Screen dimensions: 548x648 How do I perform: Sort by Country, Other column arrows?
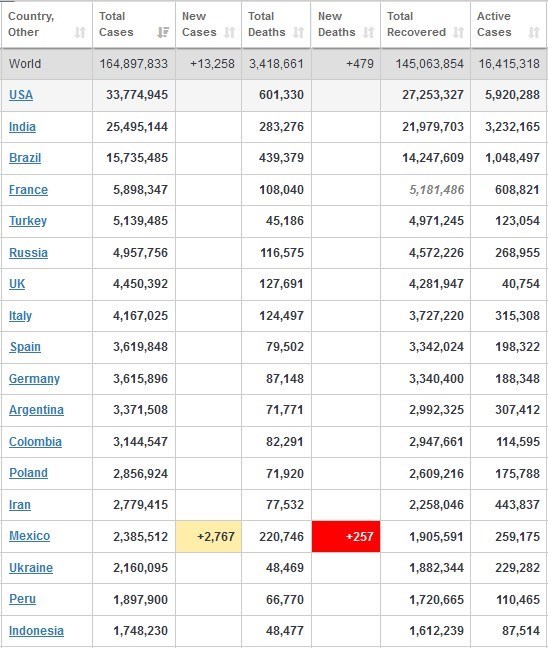80,32
